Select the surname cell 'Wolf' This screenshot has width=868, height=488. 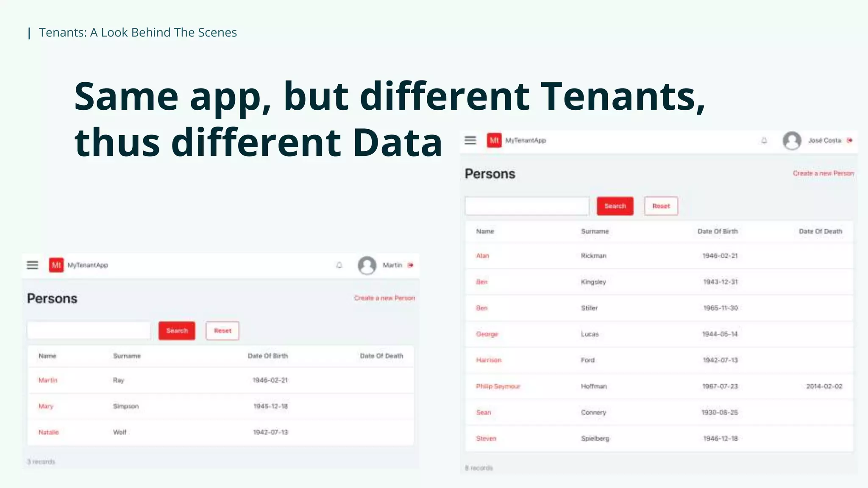click(120, 432)
